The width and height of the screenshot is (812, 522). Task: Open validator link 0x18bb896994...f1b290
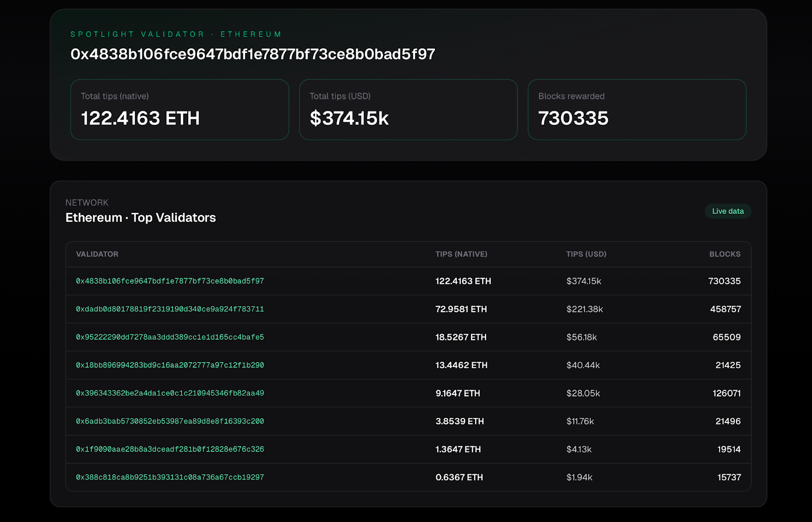click(x=170, y=365)
